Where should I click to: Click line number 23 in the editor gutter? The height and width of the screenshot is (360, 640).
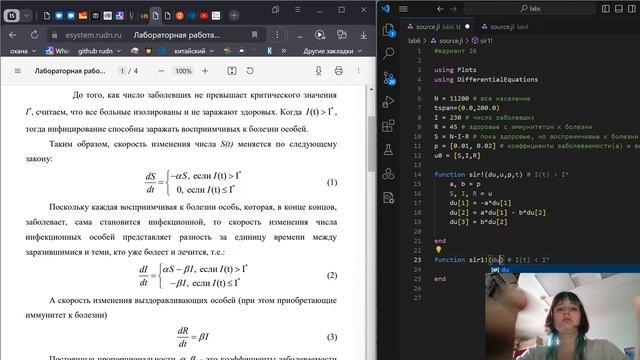point(417,260)
